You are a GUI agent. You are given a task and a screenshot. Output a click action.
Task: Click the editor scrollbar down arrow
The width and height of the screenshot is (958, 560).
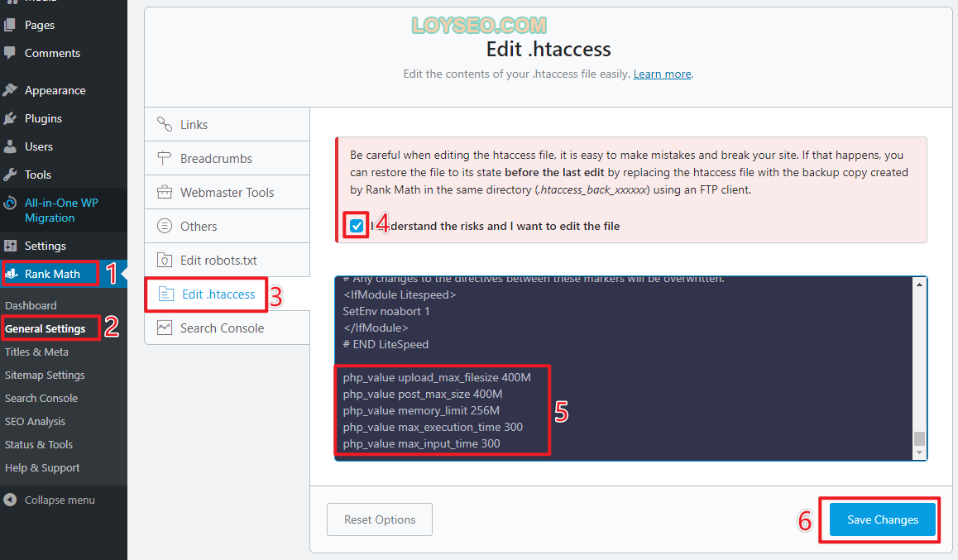coord(919,452)
